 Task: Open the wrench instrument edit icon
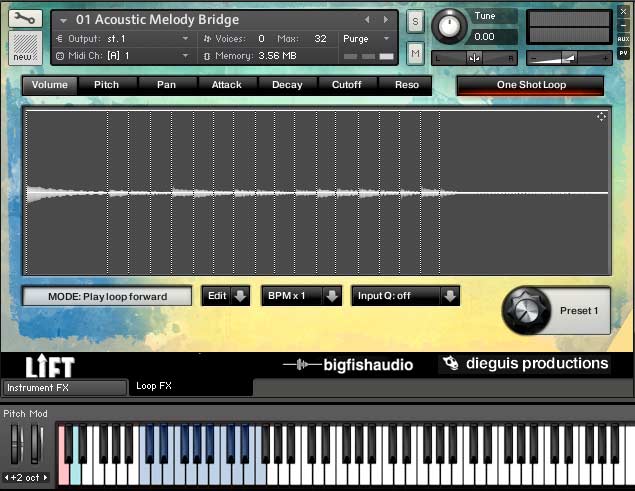(x=25, y=19)
